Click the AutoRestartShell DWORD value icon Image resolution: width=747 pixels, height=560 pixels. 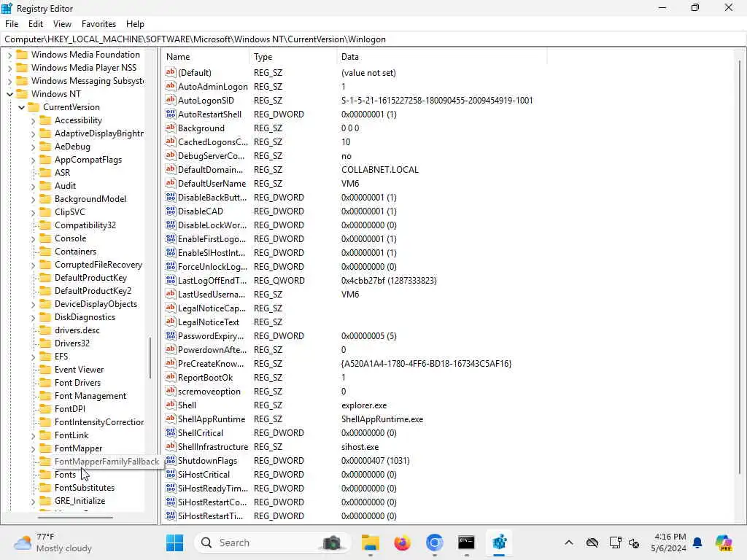tap(171, 114)
